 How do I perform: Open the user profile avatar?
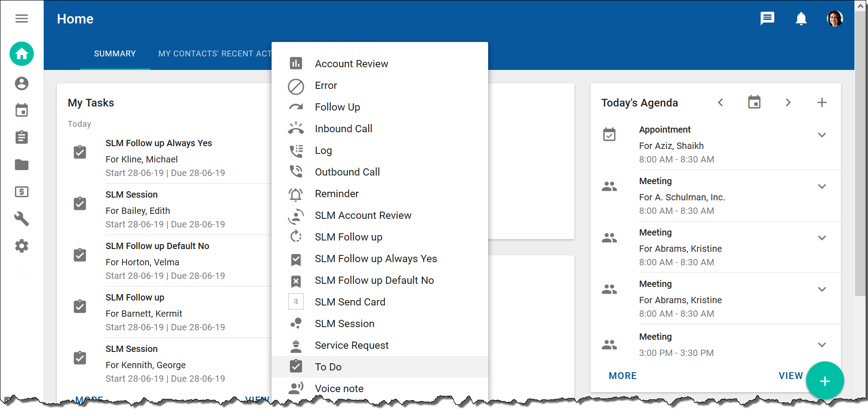(x=835, y=19)
